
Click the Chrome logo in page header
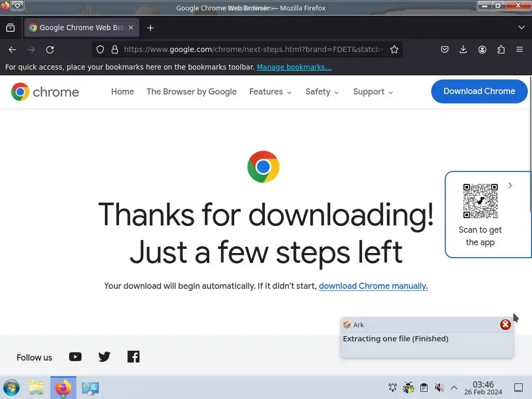(x=45, y=91)
